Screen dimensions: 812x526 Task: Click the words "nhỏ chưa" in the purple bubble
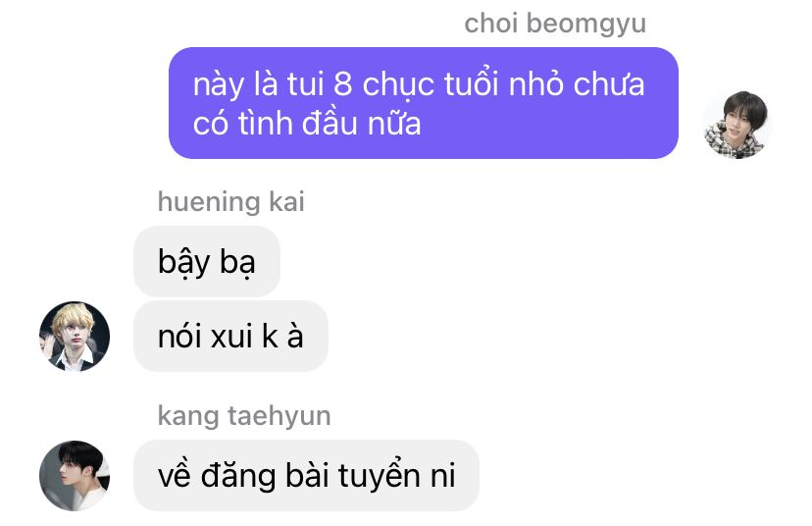pos(577,84)
